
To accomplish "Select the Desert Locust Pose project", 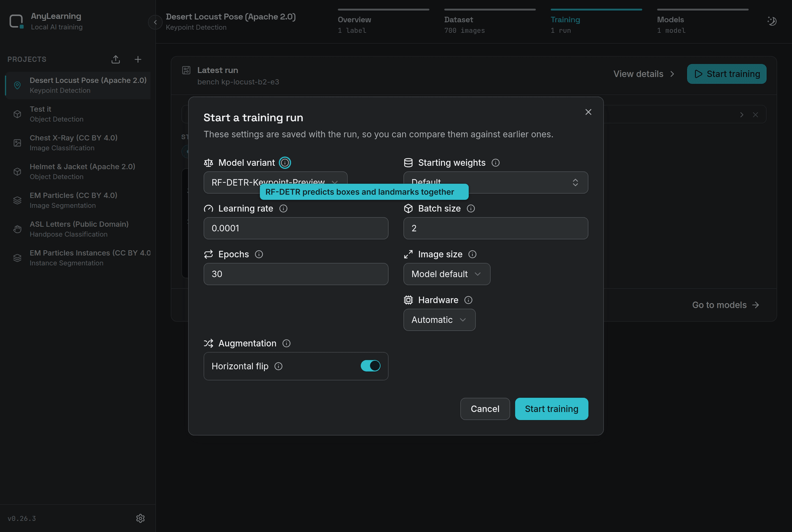I will (x=78, y=85).
